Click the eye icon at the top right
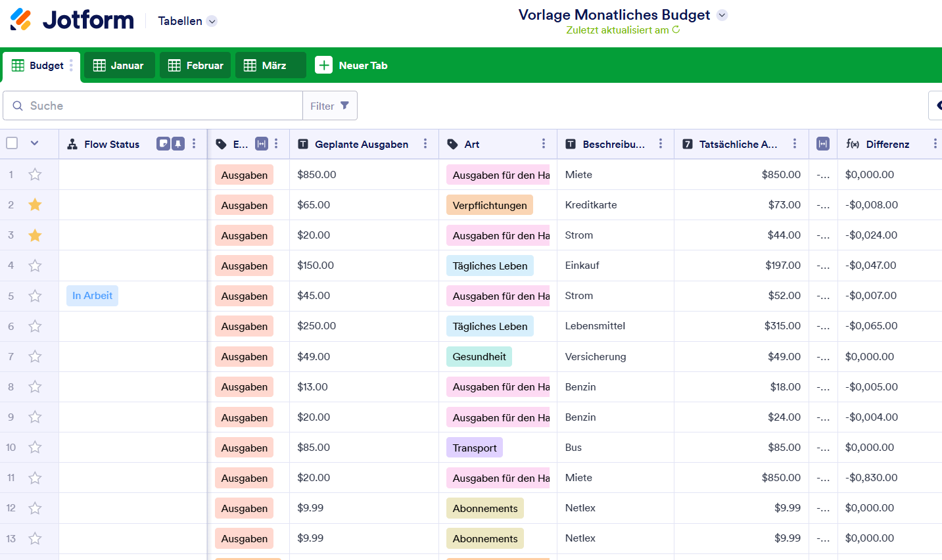942x560 pixels. (x=939, y=105)
